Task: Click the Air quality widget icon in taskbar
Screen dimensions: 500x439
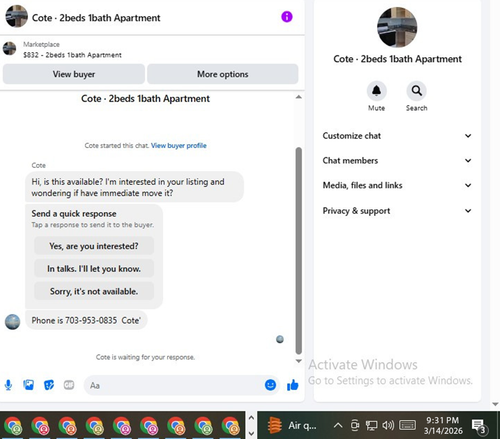Action: [275, 425]
